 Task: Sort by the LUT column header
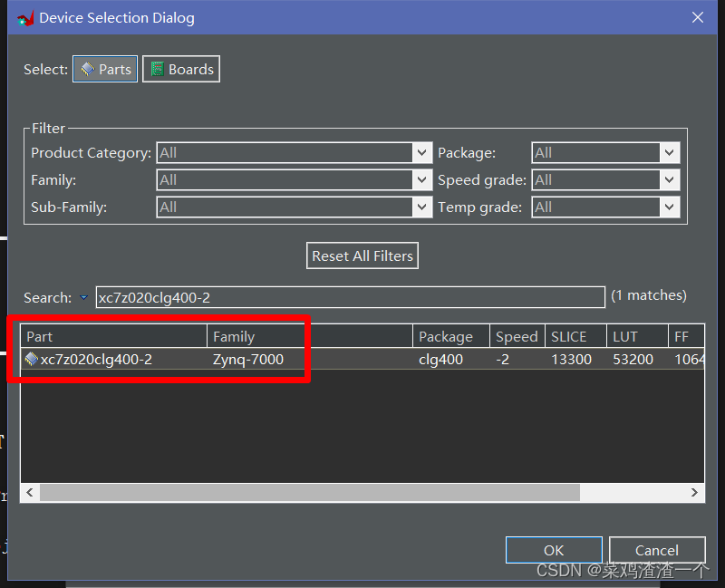[638, 336]
